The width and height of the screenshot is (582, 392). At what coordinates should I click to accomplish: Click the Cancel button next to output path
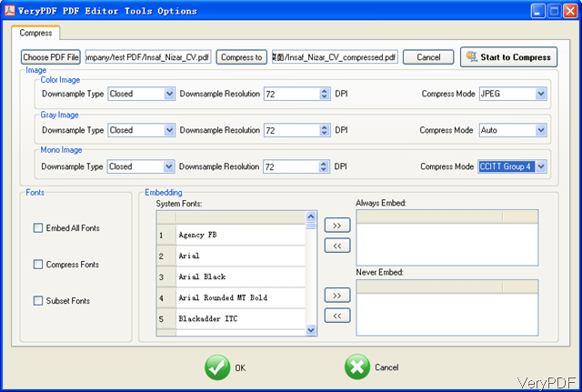pyautogui.click(x=428, y=57)
